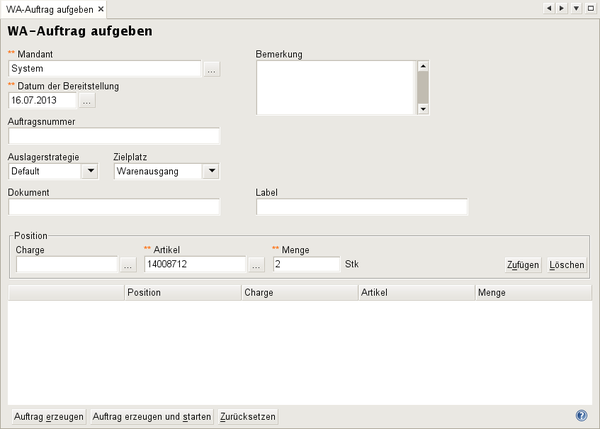The image size is (600, 429).
Task: Click the Löschen button
Action: (x=567, y=265)
